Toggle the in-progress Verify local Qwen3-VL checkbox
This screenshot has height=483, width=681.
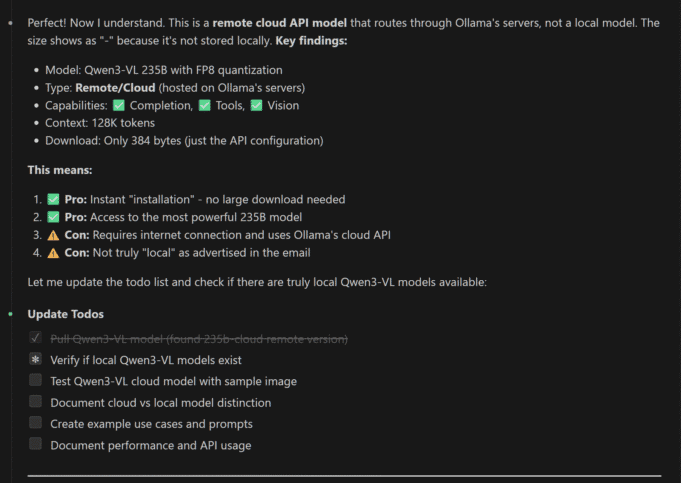pos(36,360)
